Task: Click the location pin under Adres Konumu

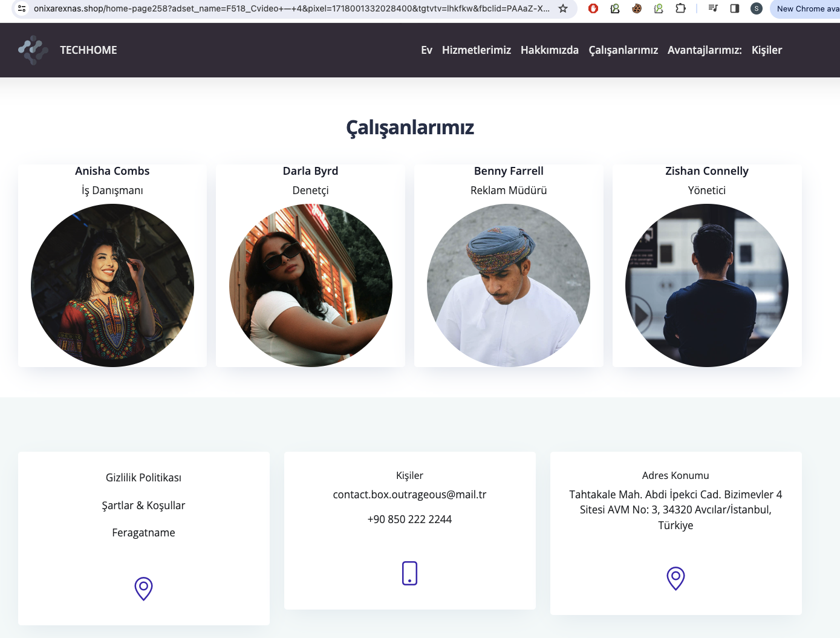Action: [676, 578]
